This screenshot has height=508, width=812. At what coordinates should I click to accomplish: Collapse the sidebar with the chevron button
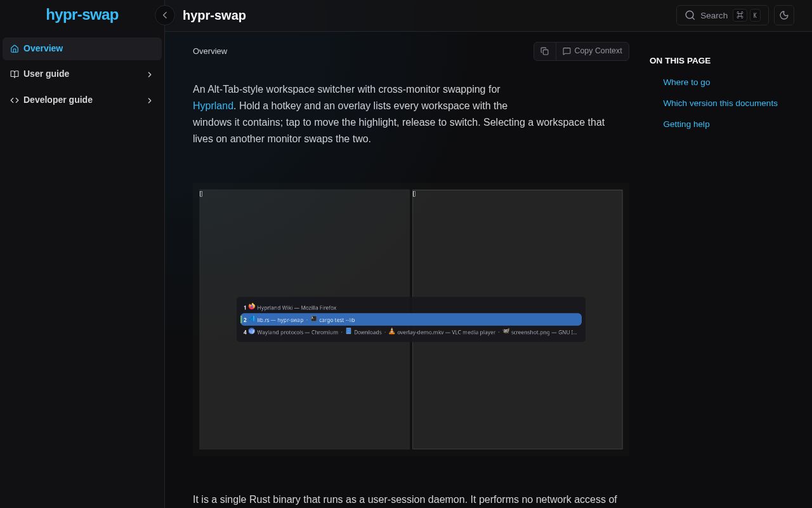(x=165, y=15)
